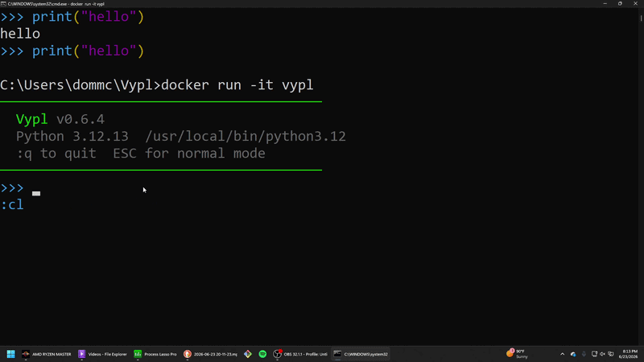Minimize the cmd.exe window
This screenshot has height=362, width=644.
605,4
